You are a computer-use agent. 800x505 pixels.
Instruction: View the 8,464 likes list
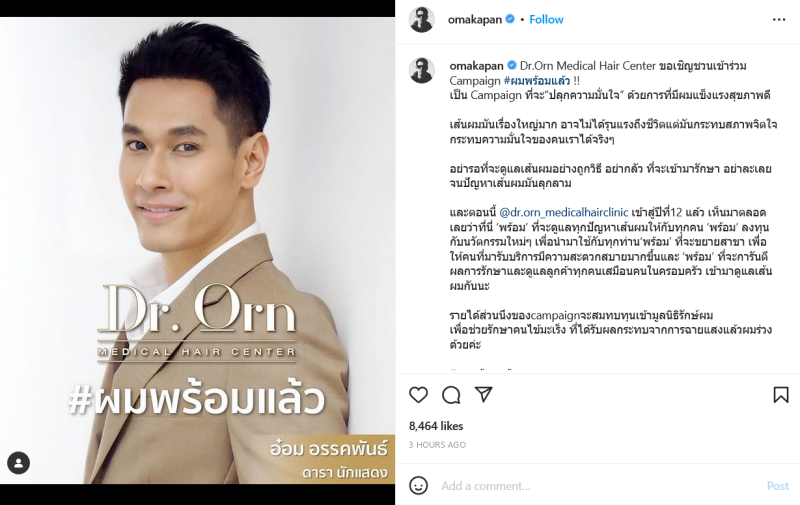[436, 426]
